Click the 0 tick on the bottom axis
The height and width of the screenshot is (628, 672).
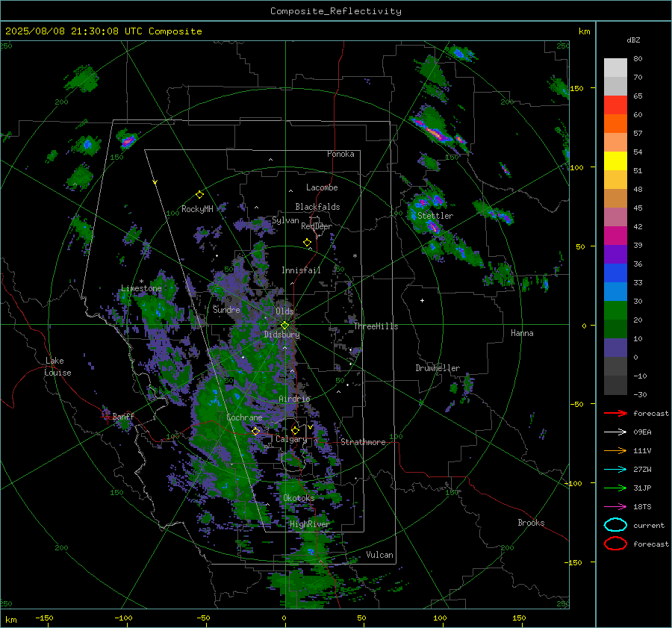(284, 618)
